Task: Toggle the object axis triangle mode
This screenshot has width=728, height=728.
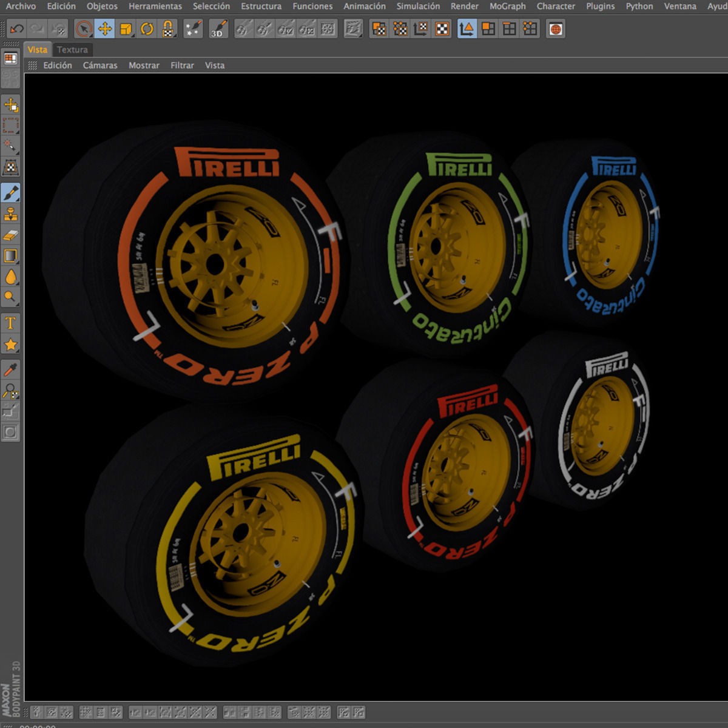Action: (x=467, y=29)
